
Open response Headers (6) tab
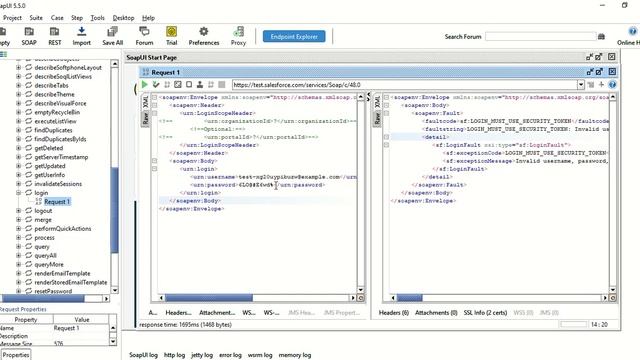click(393, 313)
